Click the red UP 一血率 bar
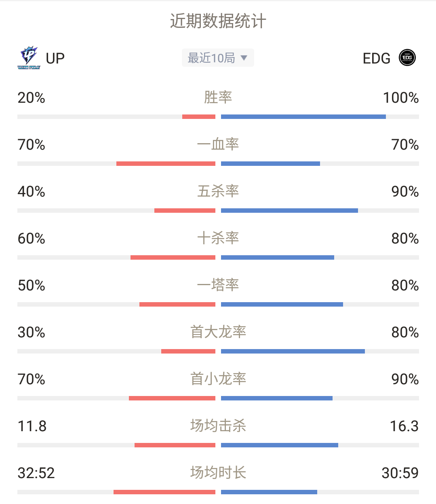The image size is (436, 504). 166,164
